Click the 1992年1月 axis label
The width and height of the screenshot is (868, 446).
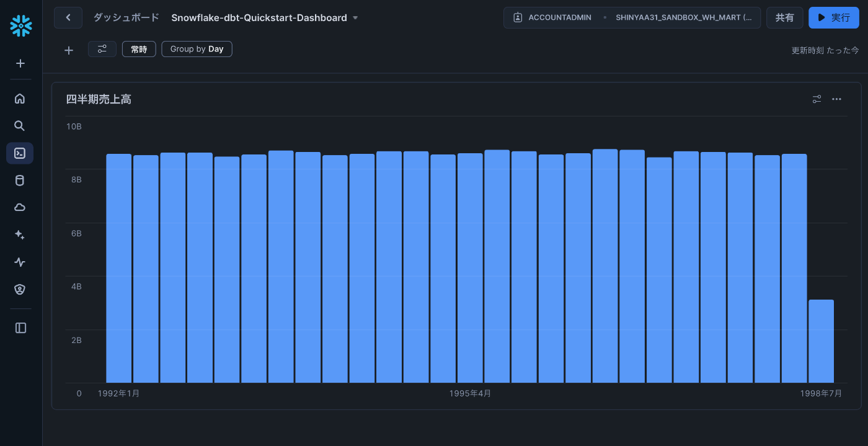[118, 393]
